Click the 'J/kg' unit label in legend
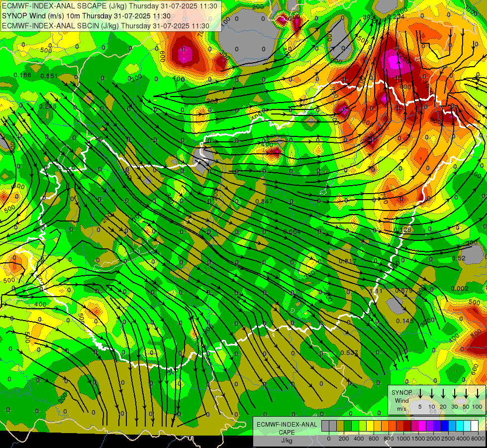Screen dimensions: 487x448 pyautogui.click(x=287, y=441)
